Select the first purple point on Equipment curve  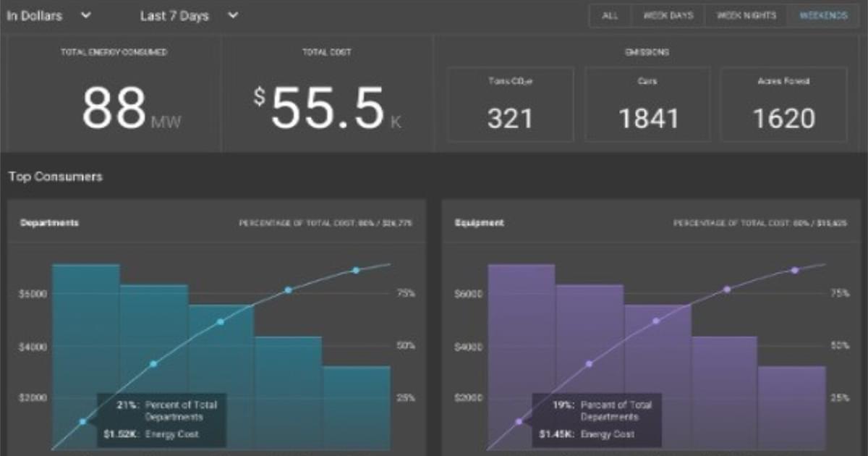point(519,421)
